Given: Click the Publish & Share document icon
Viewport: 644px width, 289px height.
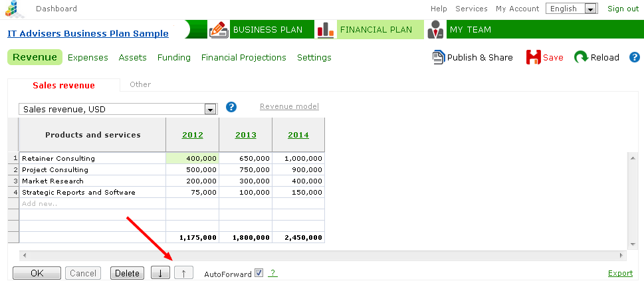Looking at the screenshot, I should point(439,57).
